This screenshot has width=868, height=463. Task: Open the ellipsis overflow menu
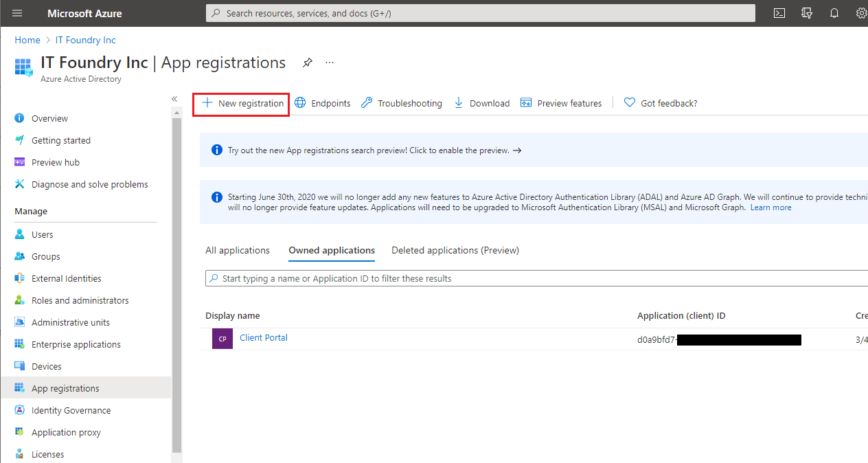(x=329, y=62)
